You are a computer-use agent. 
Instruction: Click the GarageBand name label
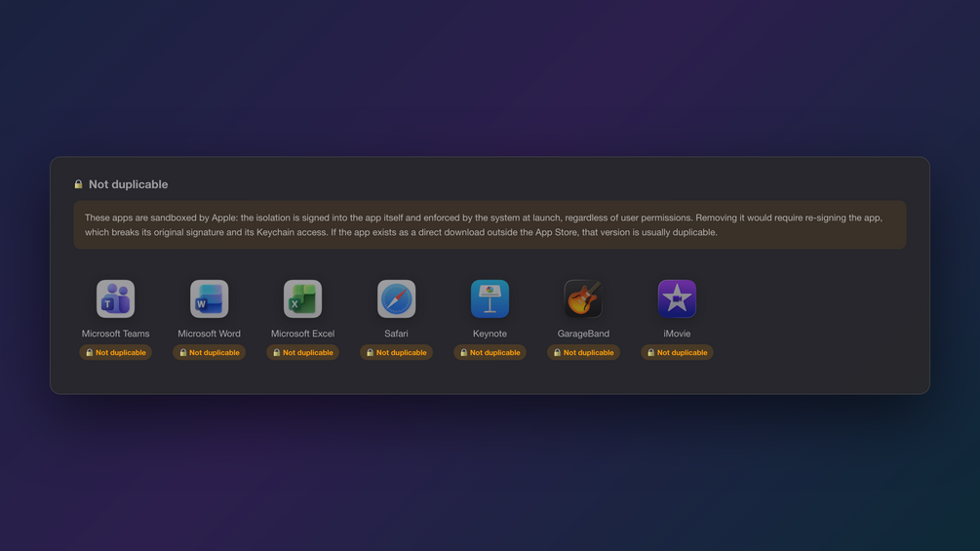coord(583,334)
